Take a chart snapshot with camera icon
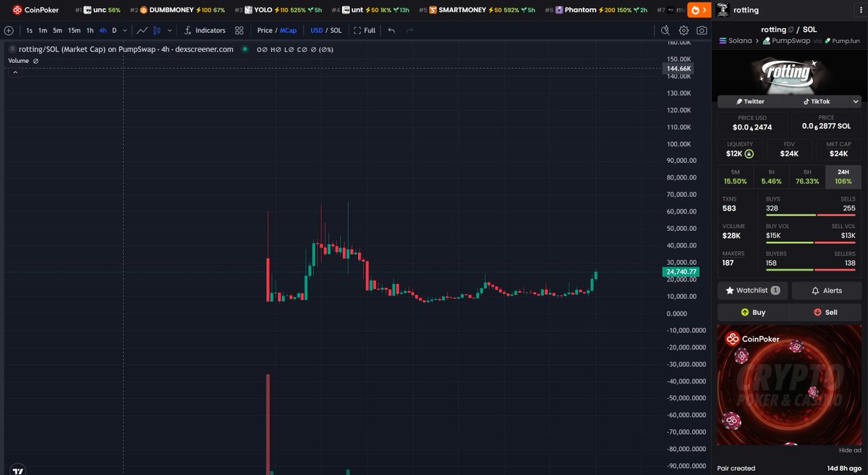 click(702, 30)
